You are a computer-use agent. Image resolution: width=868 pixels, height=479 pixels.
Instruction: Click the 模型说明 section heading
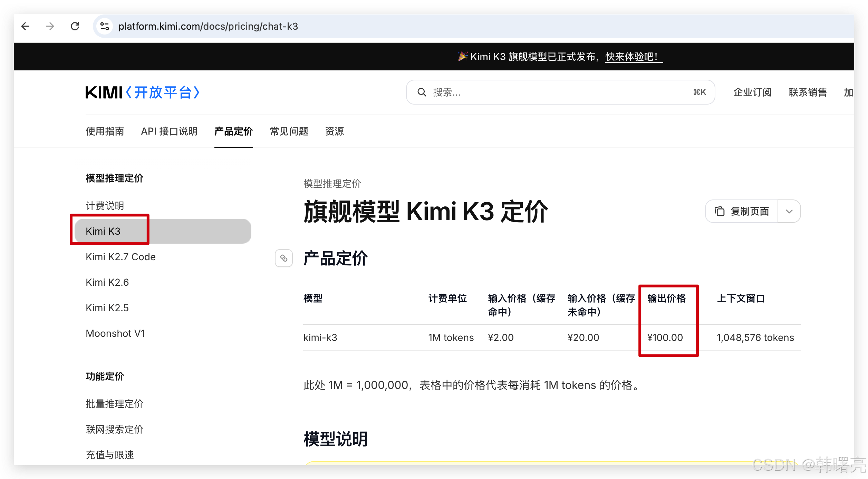point(336,439)
